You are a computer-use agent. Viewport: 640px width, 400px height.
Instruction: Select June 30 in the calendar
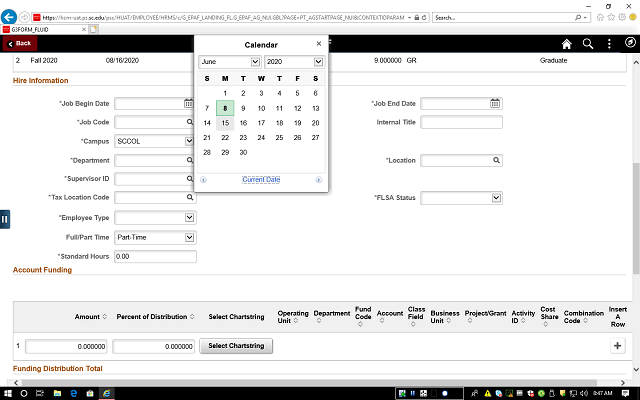pos(243,152)
